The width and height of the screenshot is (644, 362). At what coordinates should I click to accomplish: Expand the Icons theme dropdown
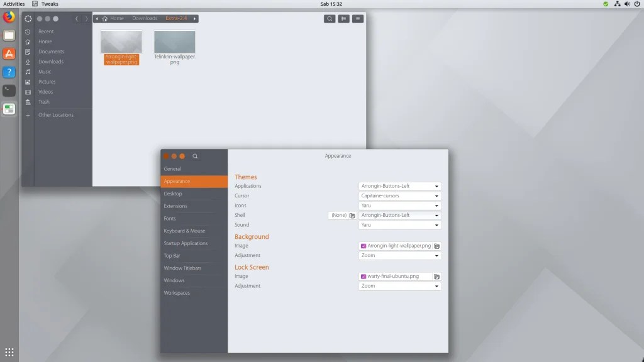(x=400, y=206)
